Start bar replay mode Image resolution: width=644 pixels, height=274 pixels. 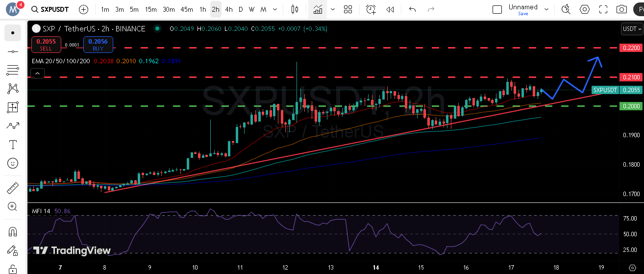click(x=390, y=9)
